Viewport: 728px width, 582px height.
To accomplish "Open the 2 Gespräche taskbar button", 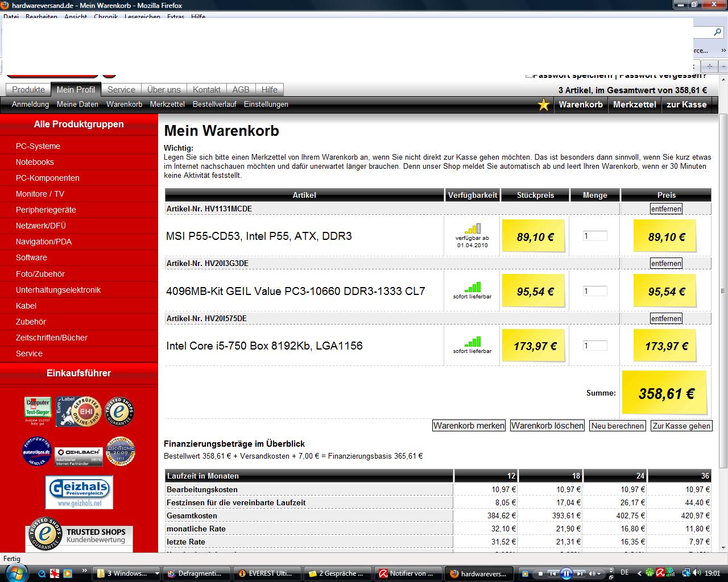I will point(337,573).
